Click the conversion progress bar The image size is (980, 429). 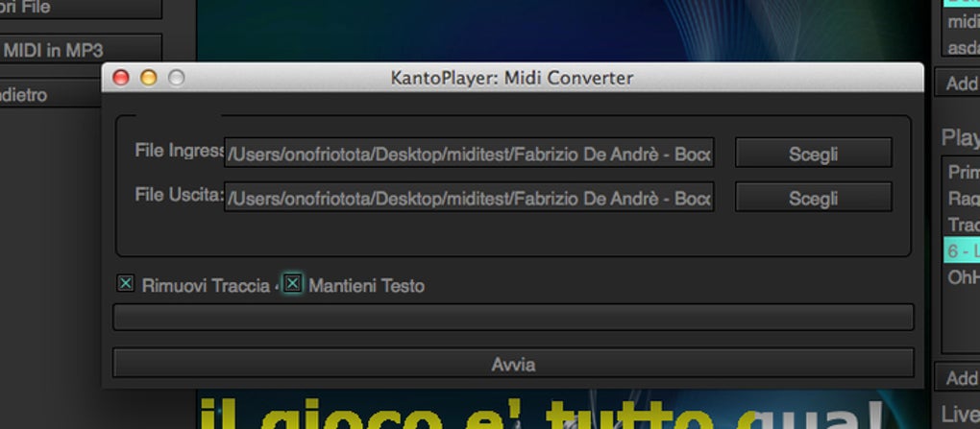(x=513, y=317)
